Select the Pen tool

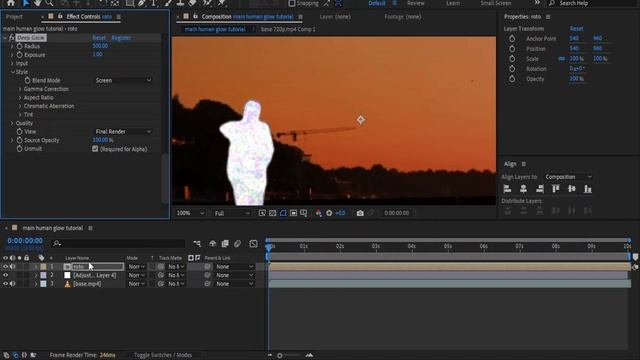click(142, 3)
